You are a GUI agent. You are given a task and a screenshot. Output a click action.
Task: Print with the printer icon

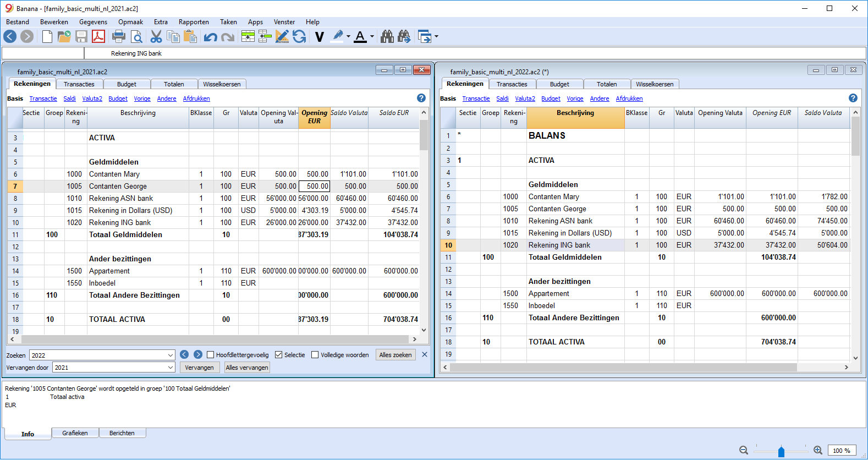tap(119, 37)
